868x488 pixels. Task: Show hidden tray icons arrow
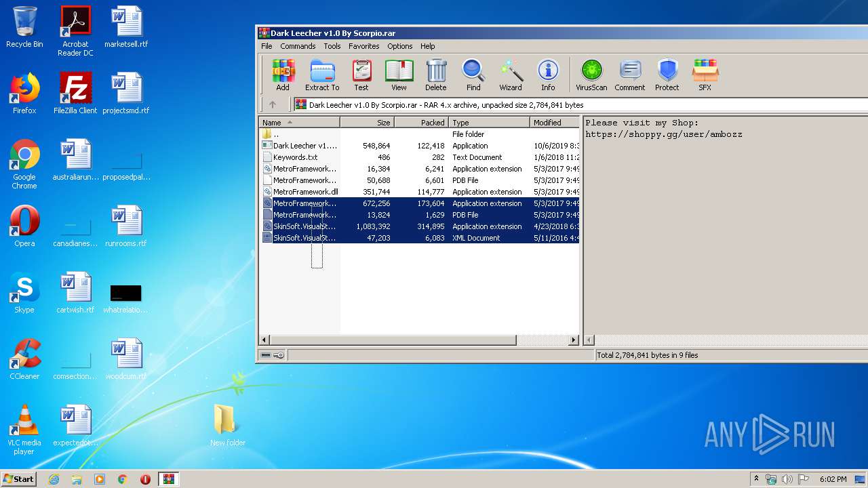click(756, 479)
